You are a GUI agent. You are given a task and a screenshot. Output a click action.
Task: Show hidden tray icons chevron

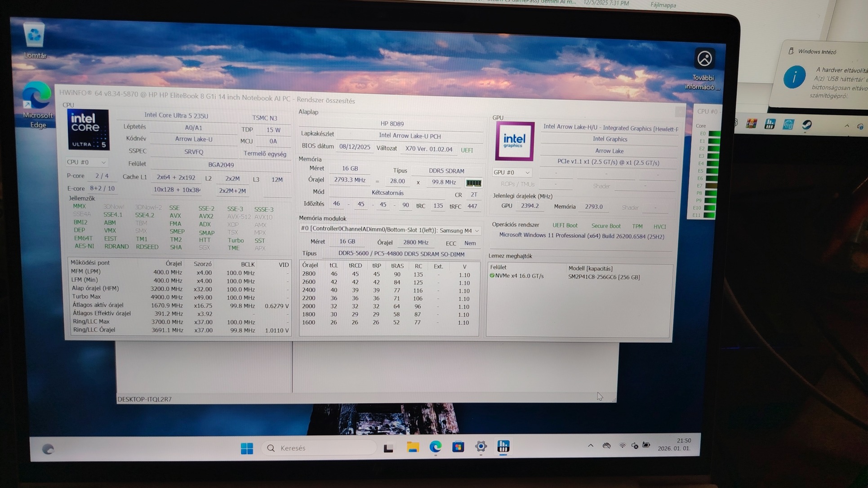(x=591, y=446)
